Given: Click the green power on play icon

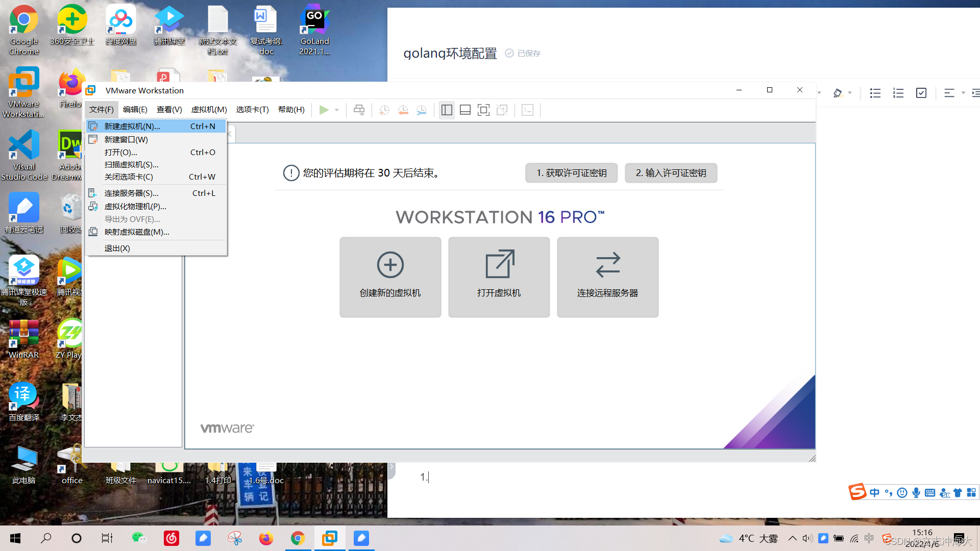Looking at the screenshot, I should coord(324,110).
